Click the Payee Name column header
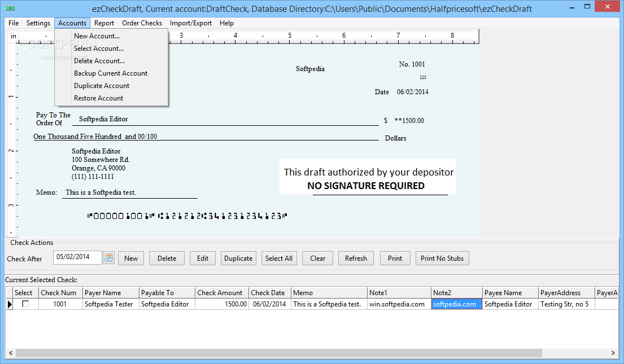624x364 pixels. 510,293
